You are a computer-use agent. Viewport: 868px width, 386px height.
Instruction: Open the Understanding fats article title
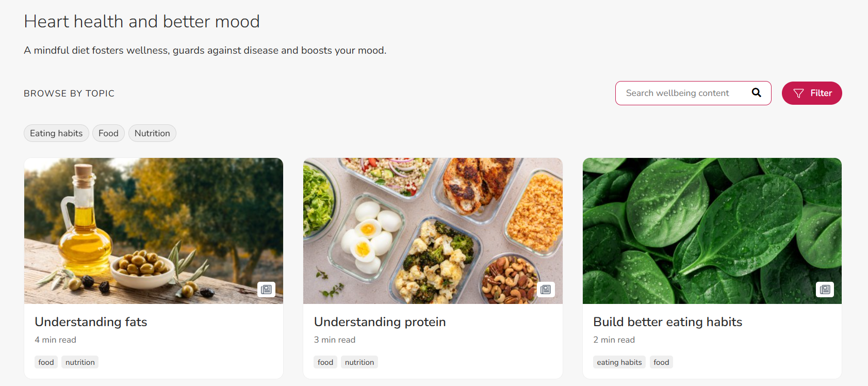tap(91, 322)
